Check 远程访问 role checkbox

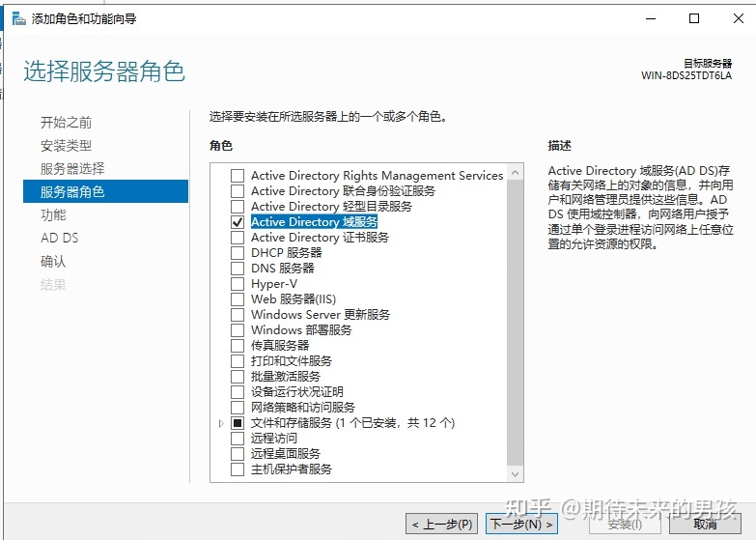(x=238, y=439)
